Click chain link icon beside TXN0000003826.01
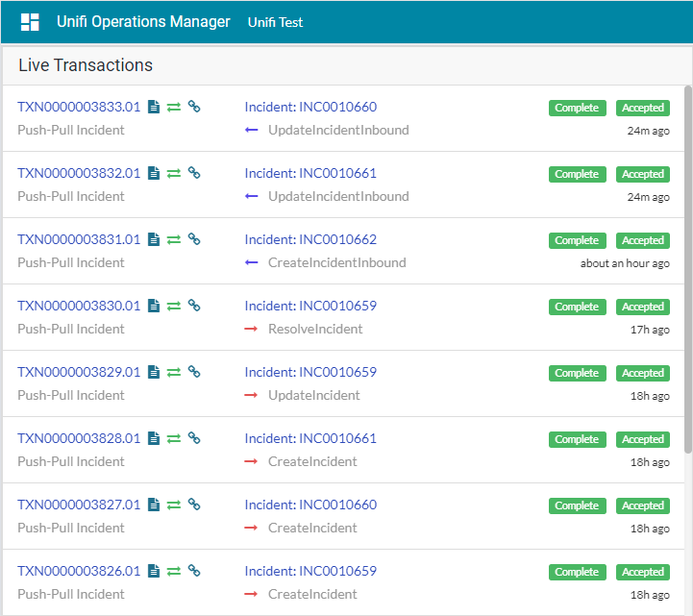Image resolution: width=693 pixels, height=616 pixels. (x=194, y=572)
